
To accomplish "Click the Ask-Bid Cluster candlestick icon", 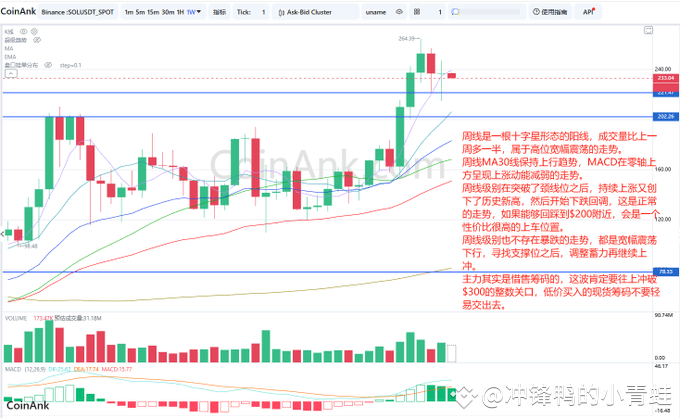I will click(x=281, y=13).
